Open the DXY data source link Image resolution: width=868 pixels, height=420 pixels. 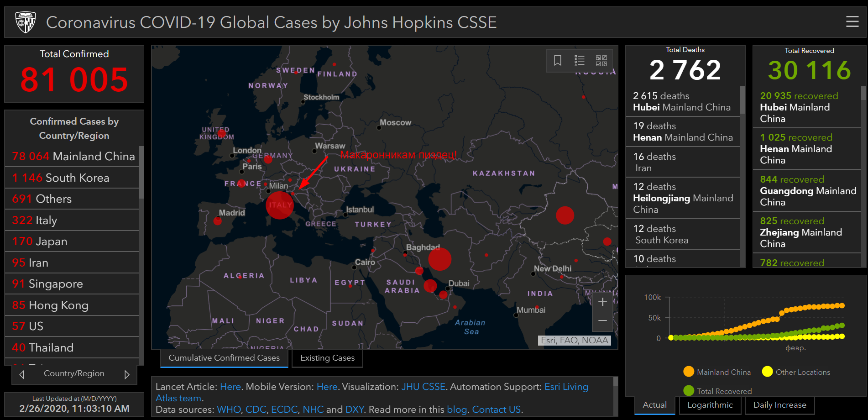354,409
